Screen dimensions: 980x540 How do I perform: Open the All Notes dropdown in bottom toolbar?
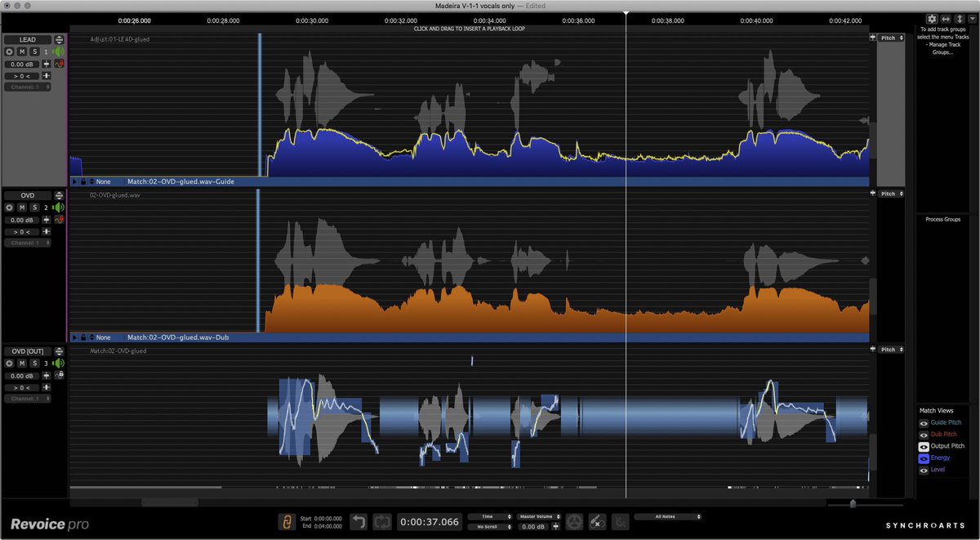tap(668, 516)
